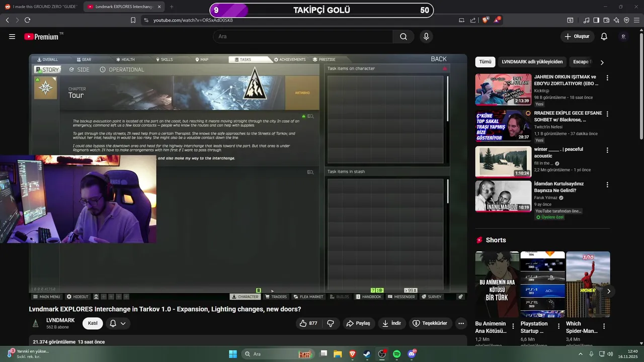Expand hidden system tray icons chevron

pos(581,354)
